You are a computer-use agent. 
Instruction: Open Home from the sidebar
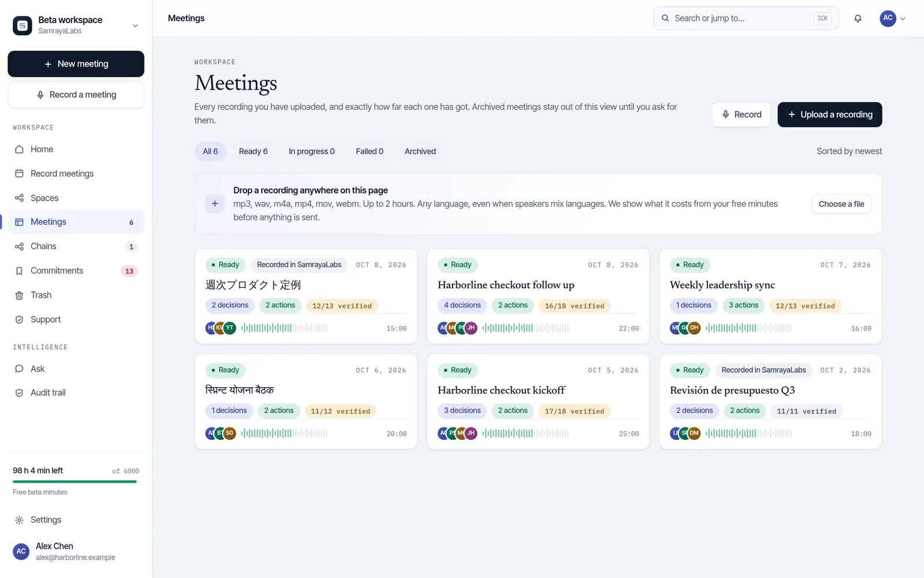[x=76, y=149]
